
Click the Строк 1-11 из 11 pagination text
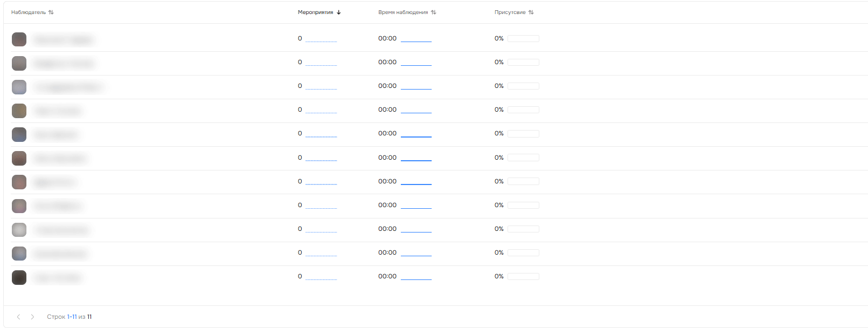click(69, 317)
